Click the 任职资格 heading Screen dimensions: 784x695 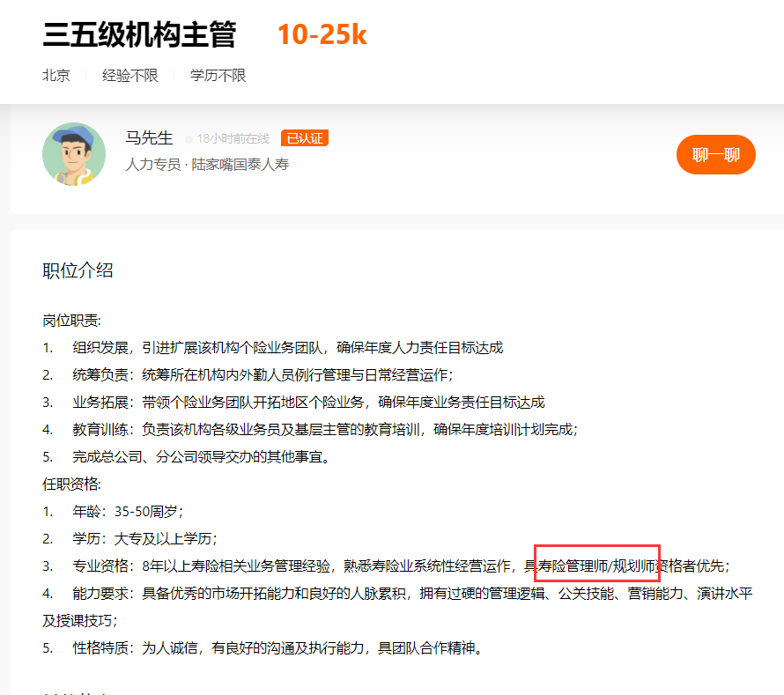(71, 484)
